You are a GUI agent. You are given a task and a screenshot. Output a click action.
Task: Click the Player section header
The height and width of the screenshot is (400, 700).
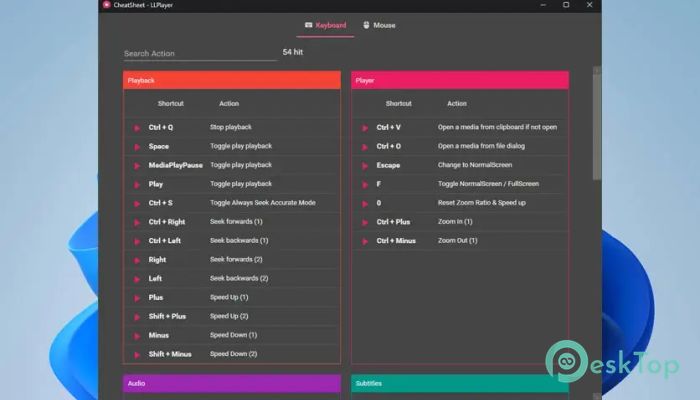coord(460,80)
